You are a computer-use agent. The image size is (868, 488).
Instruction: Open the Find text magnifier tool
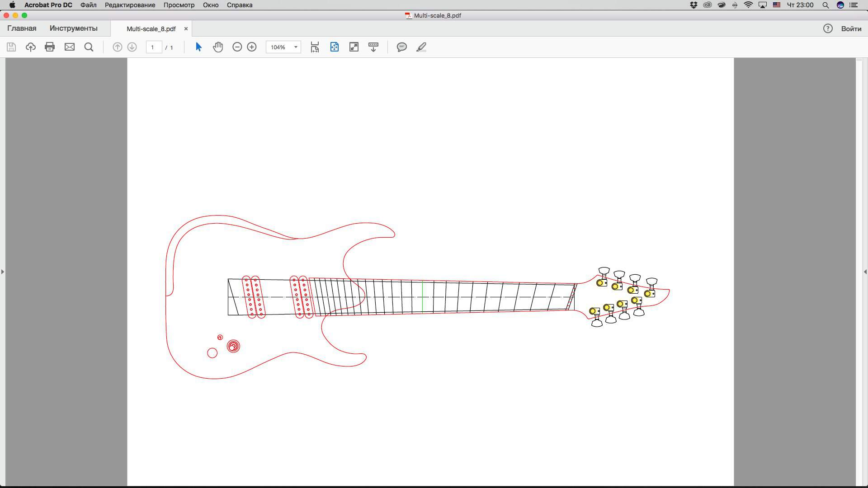(x=89, y=47)
